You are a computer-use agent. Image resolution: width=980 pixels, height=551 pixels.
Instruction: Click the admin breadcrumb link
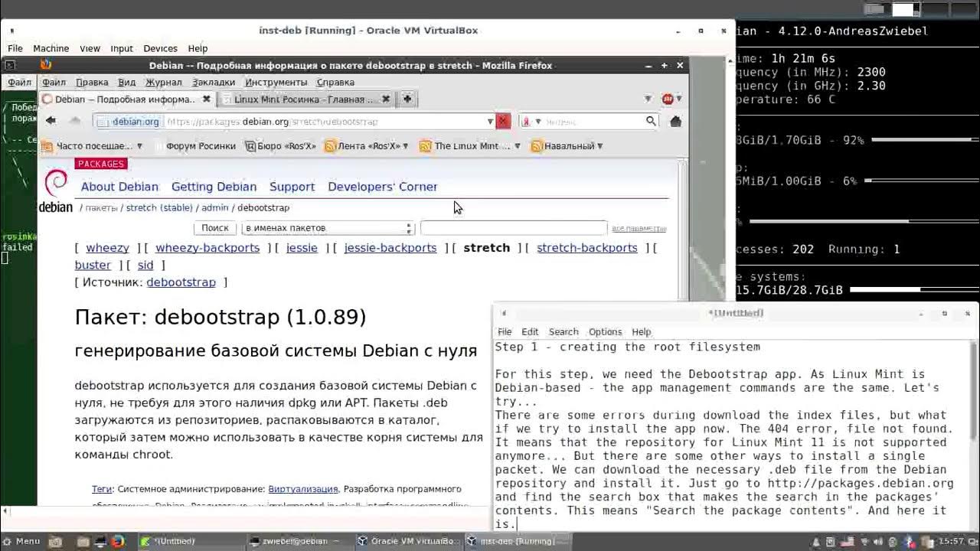[x=215, y=207]
